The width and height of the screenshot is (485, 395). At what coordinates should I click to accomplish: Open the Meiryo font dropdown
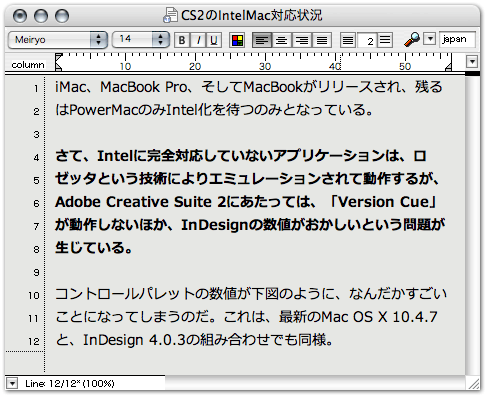pos(58,40)
